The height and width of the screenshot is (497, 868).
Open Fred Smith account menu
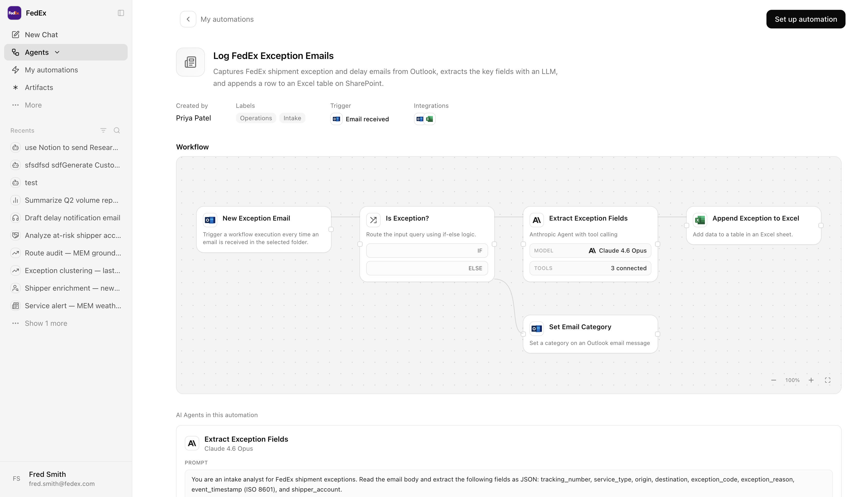point(66,479)
